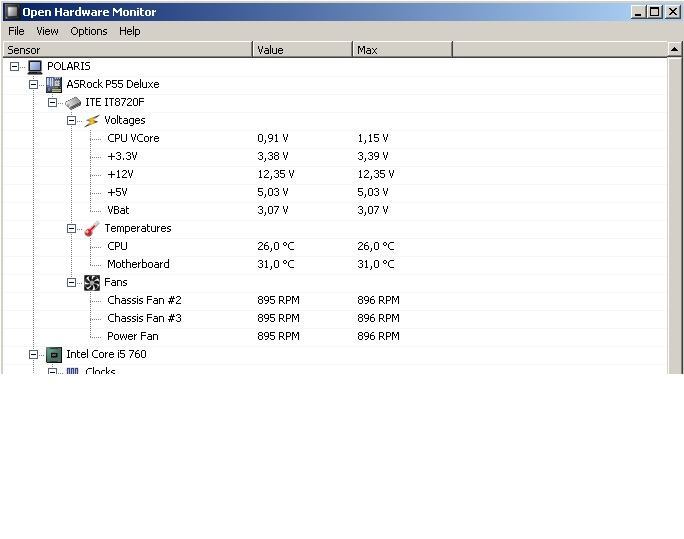Click Power Fan value 895 RPM
Image resolution: width=684 pixels, height=539 pixels.
click(x=278, y=336)
